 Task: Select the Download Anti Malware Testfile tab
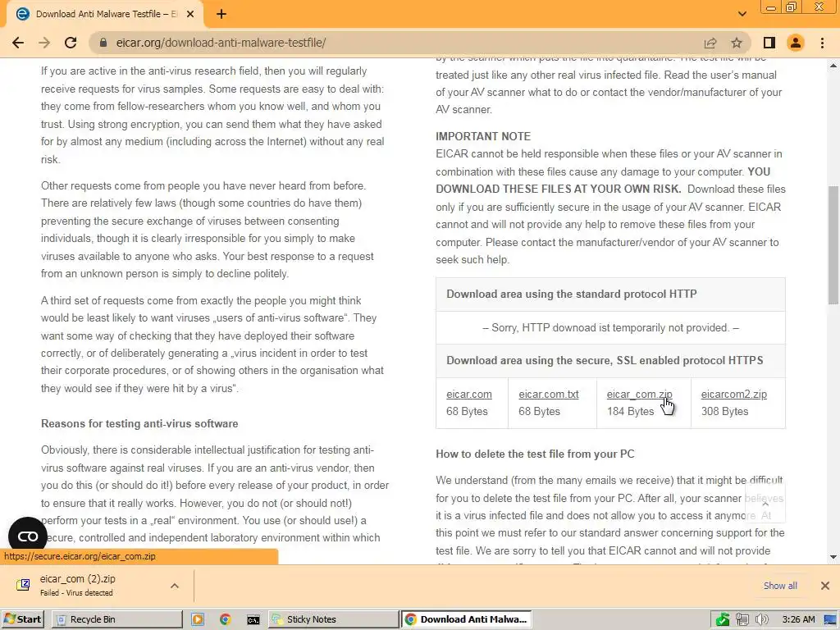point(106,15)
